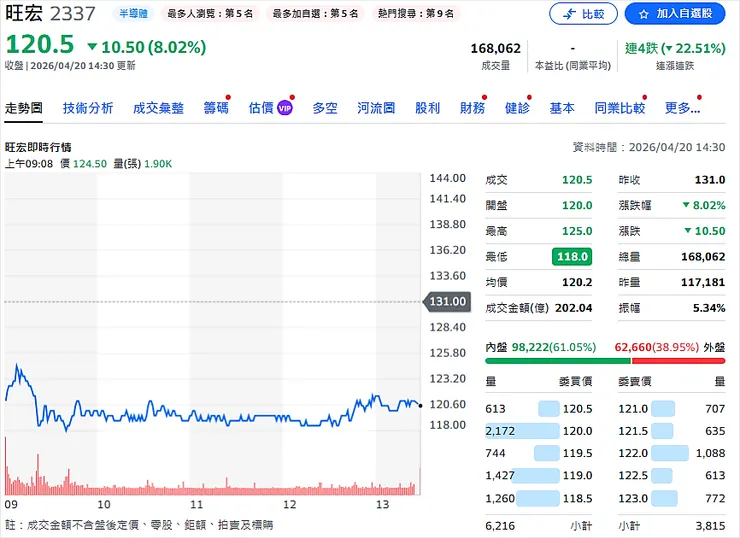The height and width of the screenshot is (538, 740).
Task: Click the 連4跌 streak indicator
Action: 675,48
